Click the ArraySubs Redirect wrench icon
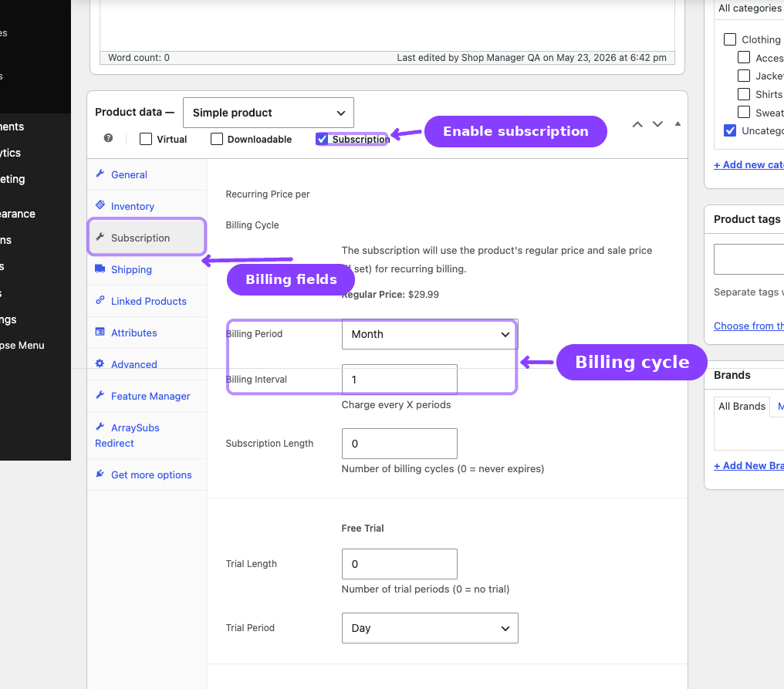The image size is (784, 689). [x=100, y=427]
